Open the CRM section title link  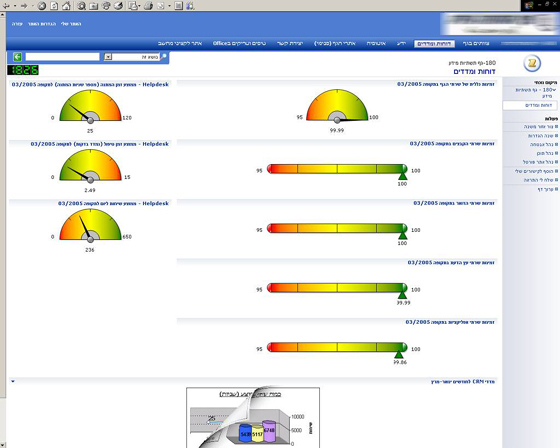(x=462, y=382)
